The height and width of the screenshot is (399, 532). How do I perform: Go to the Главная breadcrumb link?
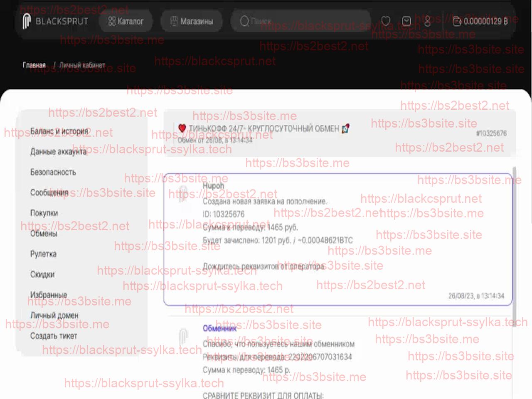click(x=34, y=65)
